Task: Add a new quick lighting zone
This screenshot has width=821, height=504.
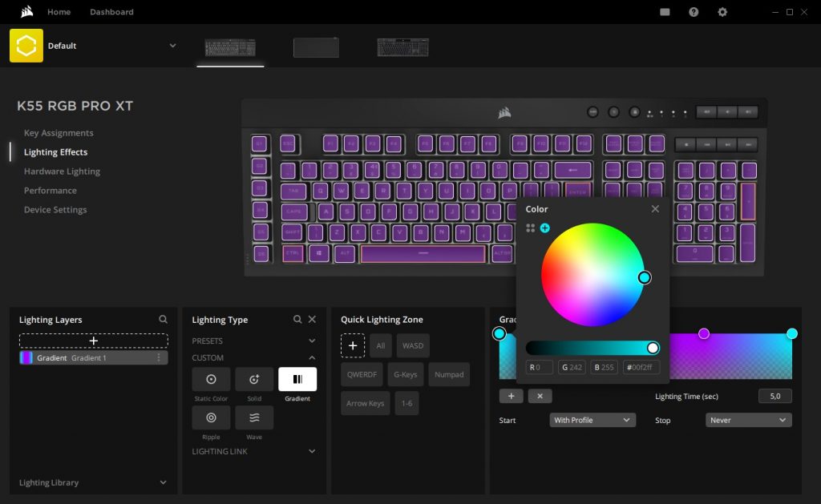Action: (353, 346)
